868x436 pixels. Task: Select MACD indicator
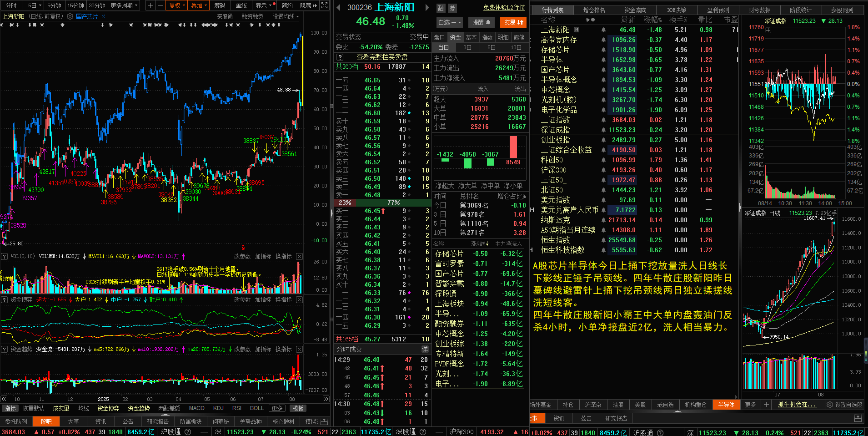pyautogui.click(x=197, y=408)
